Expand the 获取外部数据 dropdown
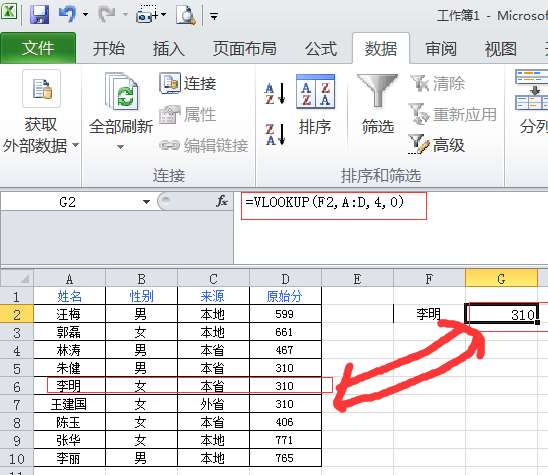 pos(75,145)
